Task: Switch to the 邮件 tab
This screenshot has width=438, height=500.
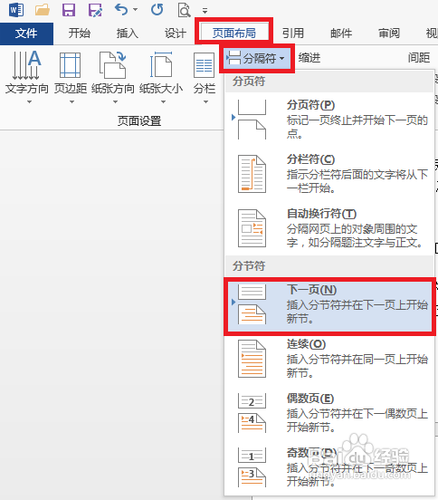Action: pos(341,33)
